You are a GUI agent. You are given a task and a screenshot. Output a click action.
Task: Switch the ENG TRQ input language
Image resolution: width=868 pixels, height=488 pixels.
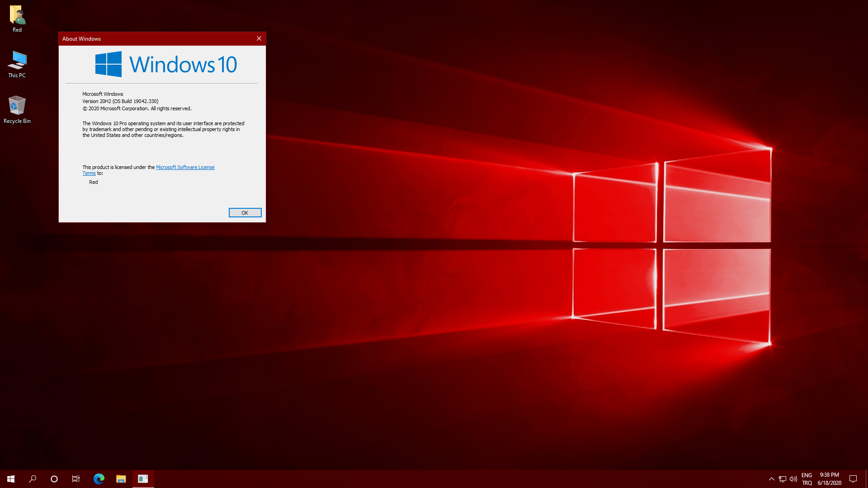click(x=807, y=479)
